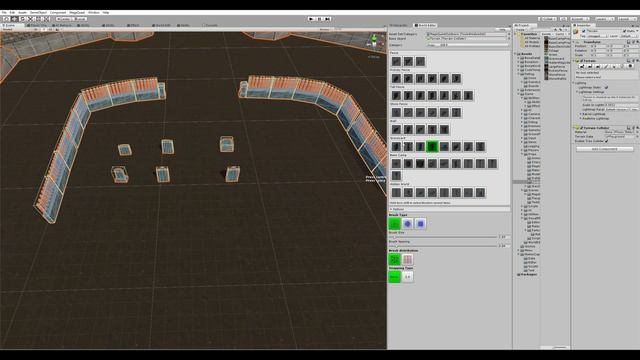Select the second Snapping Type option
Viewport: 640px width, 360px height.
[x=407, y=277]
